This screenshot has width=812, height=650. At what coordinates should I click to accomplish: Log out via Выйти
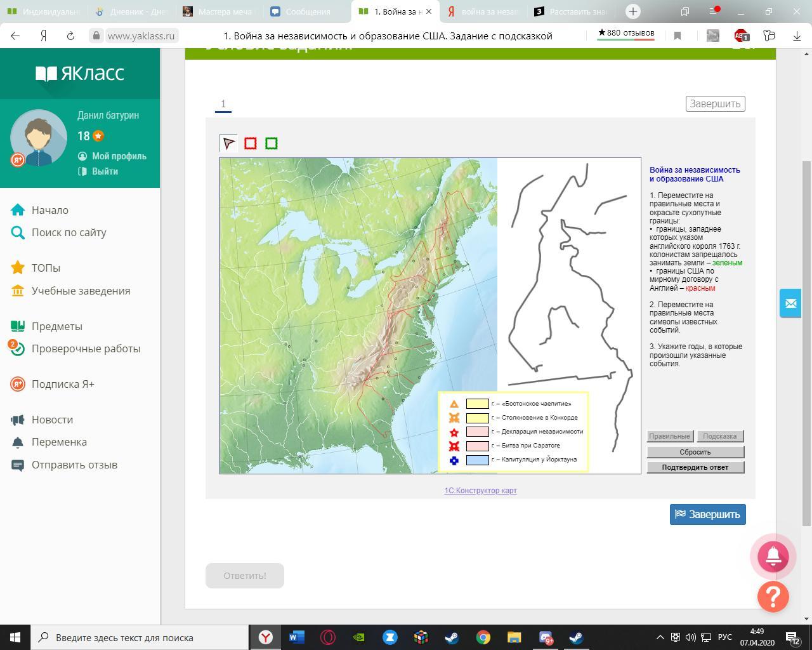tap(98, 171)
